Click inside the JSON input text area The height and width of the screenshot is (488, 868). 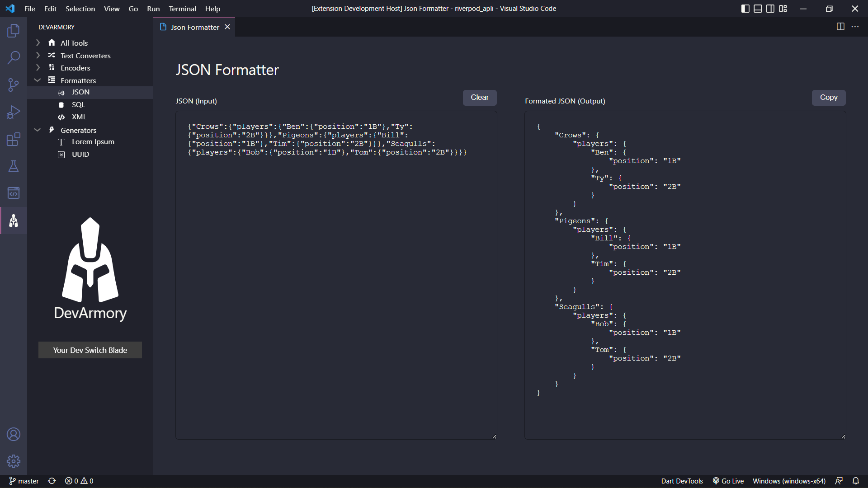[336, 275]
